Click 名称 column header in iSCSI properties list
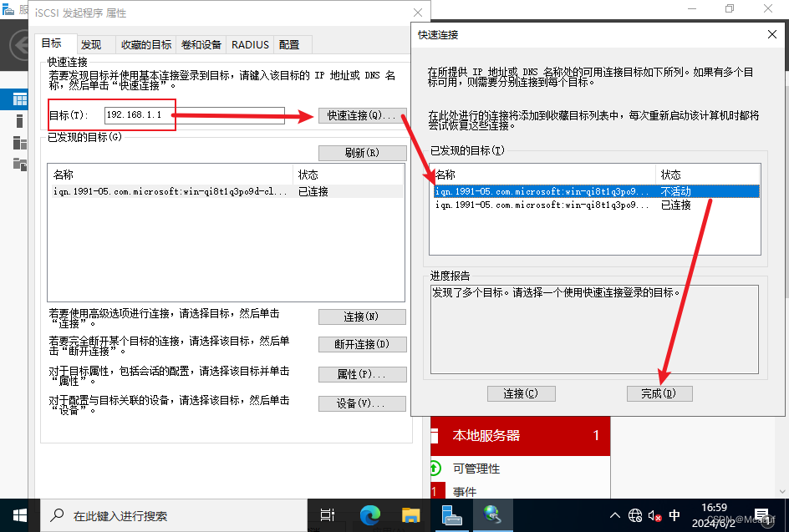The height and width of the screenshot is (532, 789). click(171, 175)
